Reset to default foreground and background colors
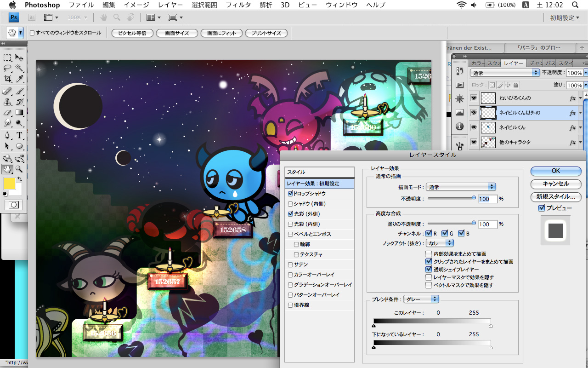This screenshot has width=588, height=368. (x=5, y=194)
